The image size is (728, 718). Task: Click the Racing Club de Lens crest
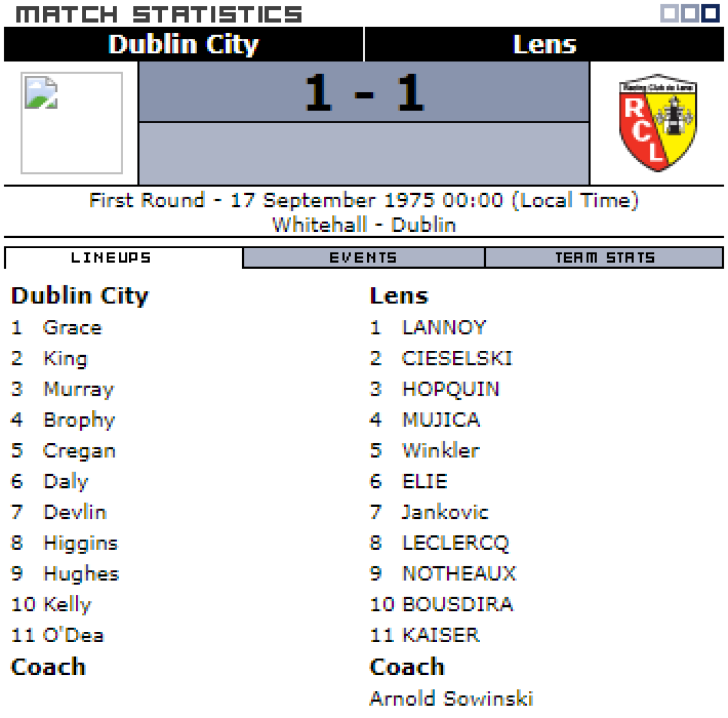click(x=658, y=123)
